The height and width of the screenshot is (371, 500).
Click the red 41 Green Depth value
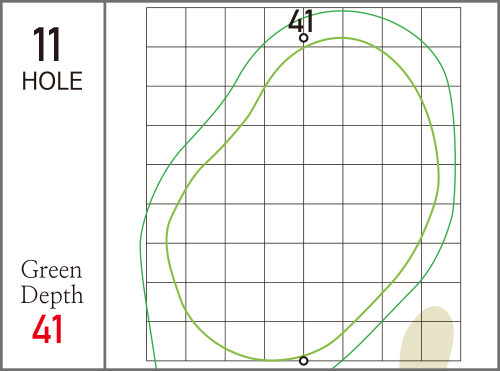click(x=47, y=329)
